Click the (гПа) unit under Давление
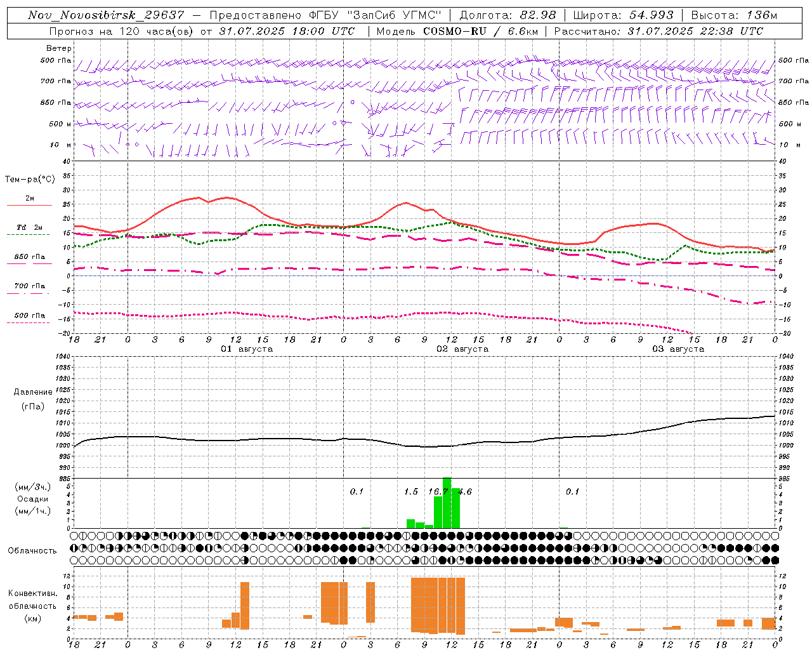The width and height of the screenshot is (812, 650). (x=32, y=407)
